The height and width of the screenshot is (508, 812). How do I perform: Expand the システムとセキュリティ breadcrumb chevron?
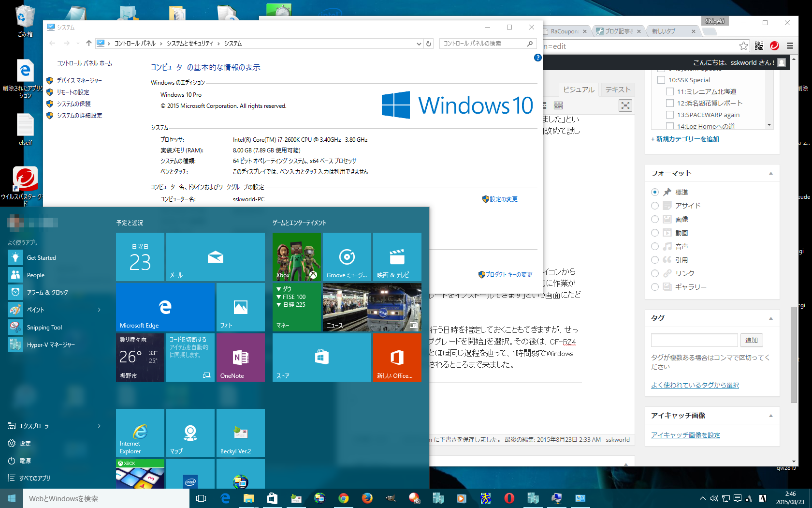tap(218, 44)
